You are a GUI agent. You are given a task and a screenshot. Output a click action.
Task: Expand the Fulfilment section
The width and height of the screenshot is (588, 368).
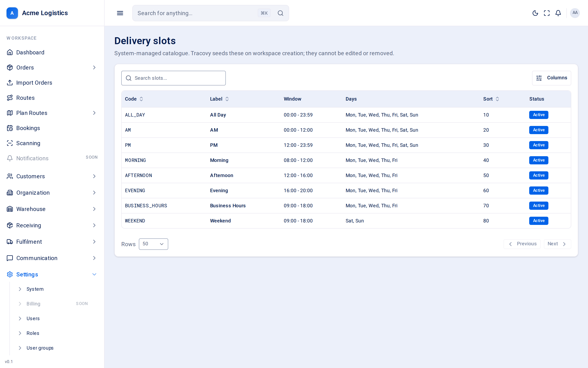coord(94,242)
